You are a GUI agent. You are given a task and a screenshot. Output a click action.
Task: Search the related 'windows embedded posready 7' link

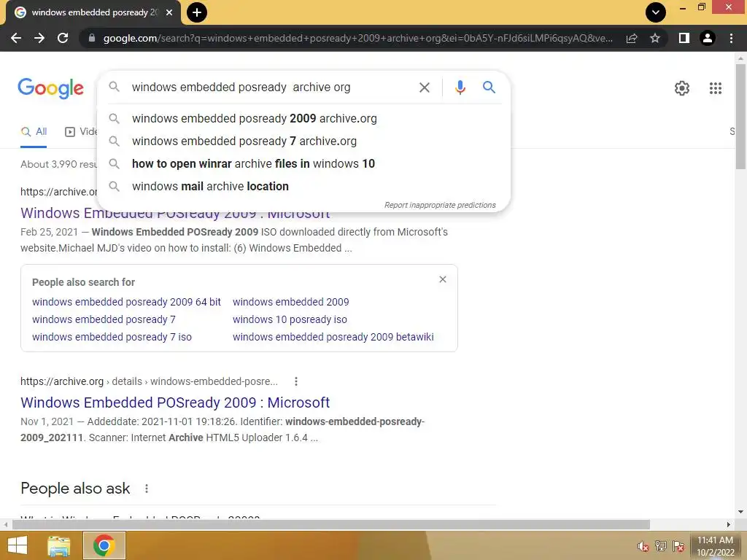pos(104,319)
